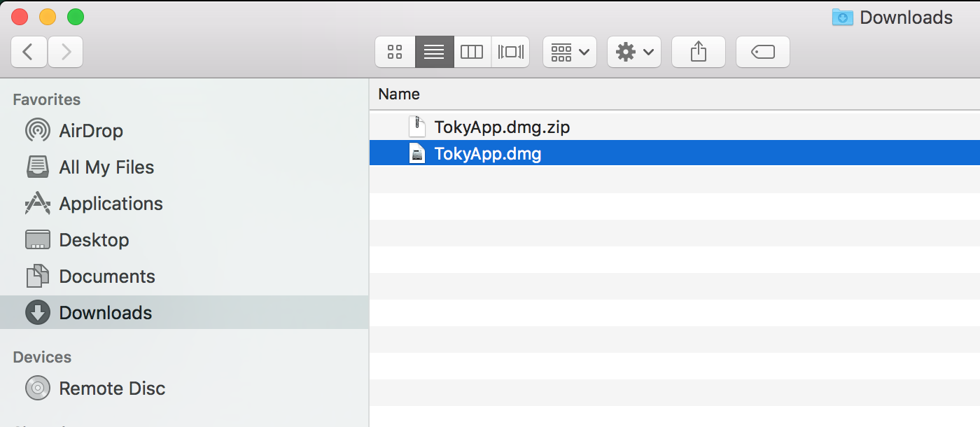980x427 pixels.
Task: Open the Action gear menu
Action: click(x=633, y=52)
